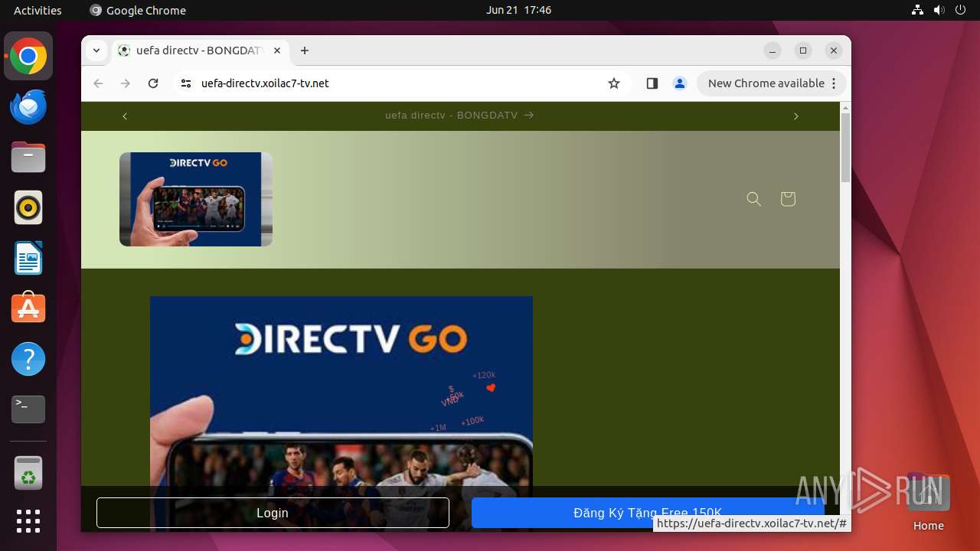
Task: Reload the current page
Action: (153, 83)
